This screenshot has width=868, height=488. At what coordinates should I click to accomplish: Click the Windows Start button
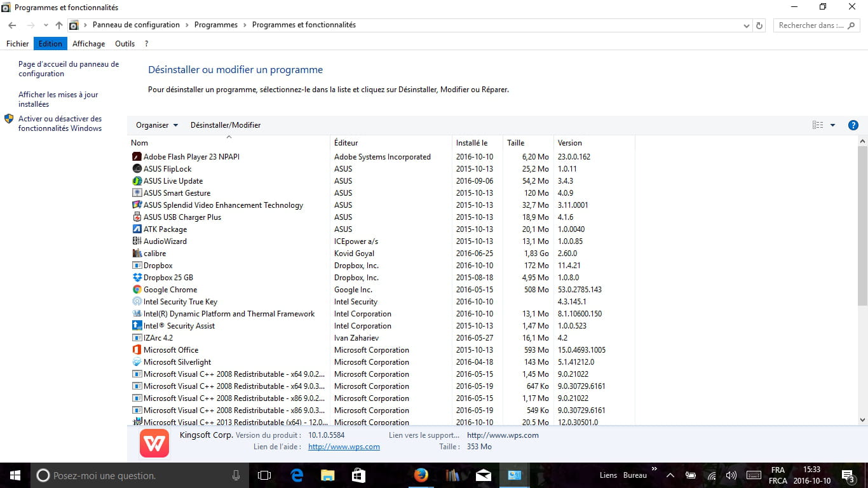click(15, 475)
